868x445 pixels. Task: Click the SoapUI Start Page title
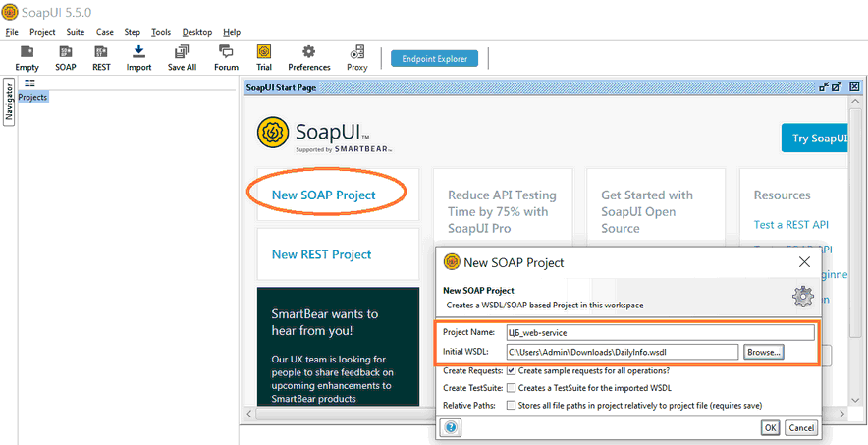click(x=281, y=88)
